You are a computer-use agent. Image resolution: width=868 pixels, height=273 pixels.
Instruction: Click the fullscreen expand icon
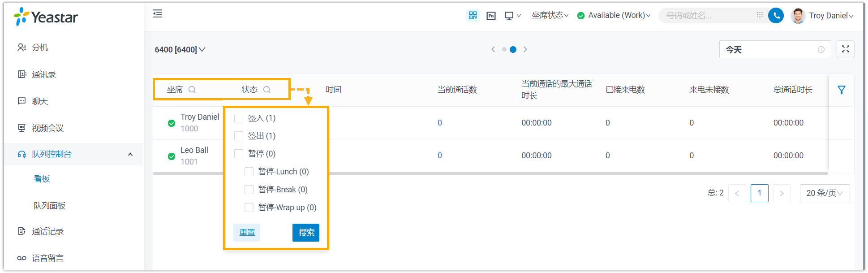(x=845, y=49)
